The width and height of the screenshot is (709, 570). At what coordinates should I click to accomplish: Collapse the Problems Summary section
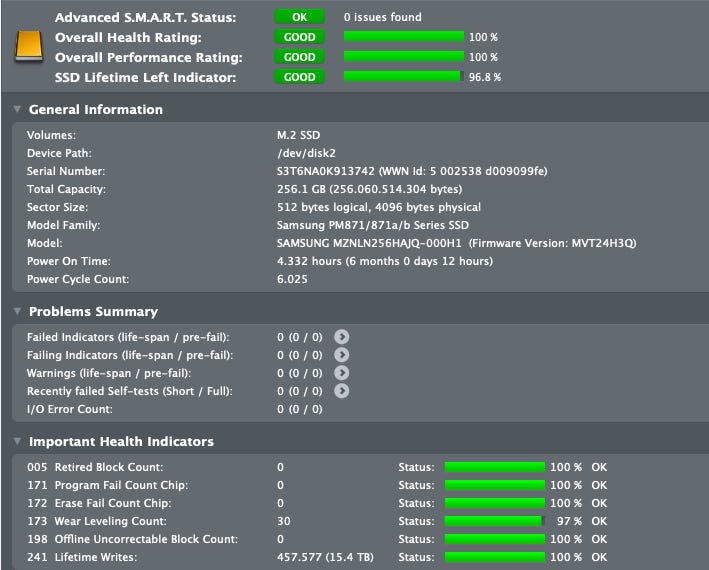(17, 312)
